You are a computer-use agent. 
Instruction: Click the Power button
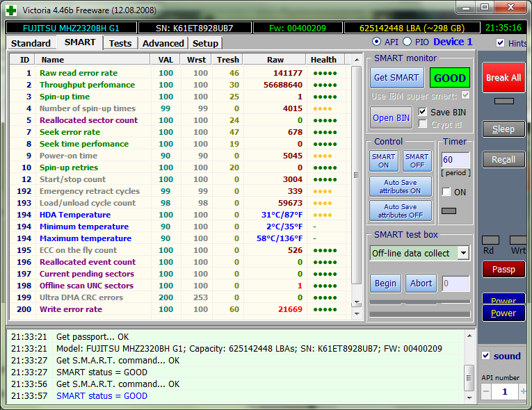point(503,313)
